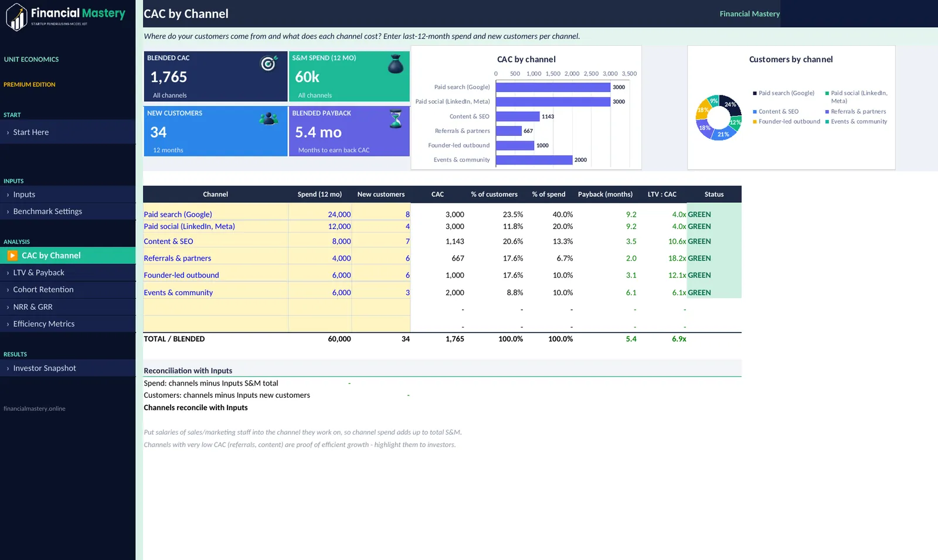Open the Cohort Retention page
Viewport: 938px width, 560px height.
(x=68, y=289)
